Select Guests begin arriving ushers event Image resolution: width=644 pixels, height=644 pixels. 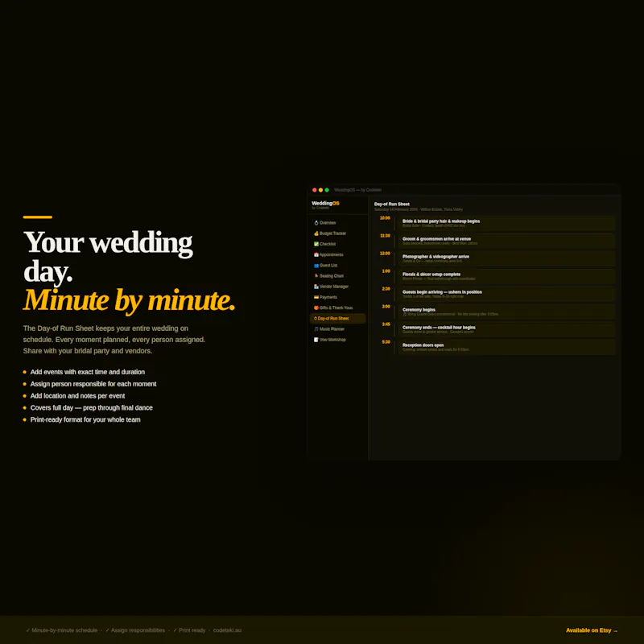click(506, 294)
